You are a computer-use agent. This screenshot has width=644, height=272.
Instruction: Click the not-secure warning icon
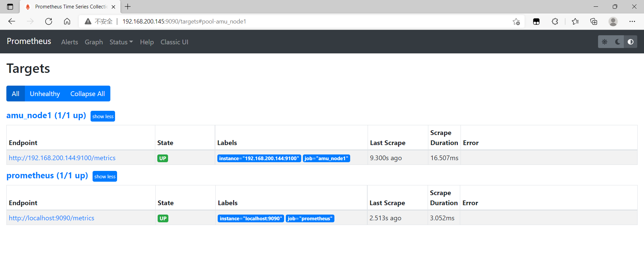(x=88, y=21)
